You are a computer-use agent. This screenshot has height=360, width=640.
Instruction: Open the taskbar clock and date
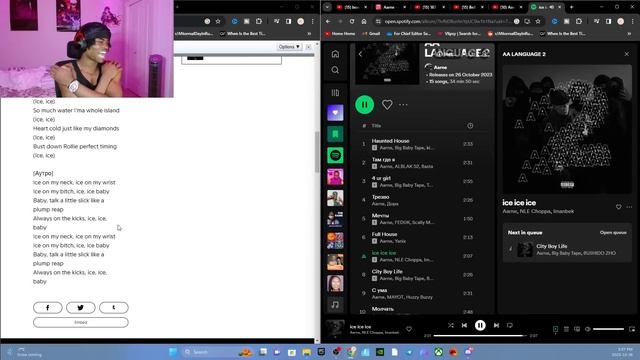click(x=622, y=352)
